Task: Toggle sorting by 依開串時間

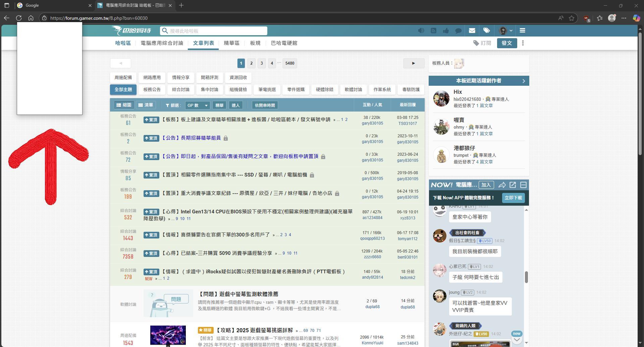Action: point(265,105)
